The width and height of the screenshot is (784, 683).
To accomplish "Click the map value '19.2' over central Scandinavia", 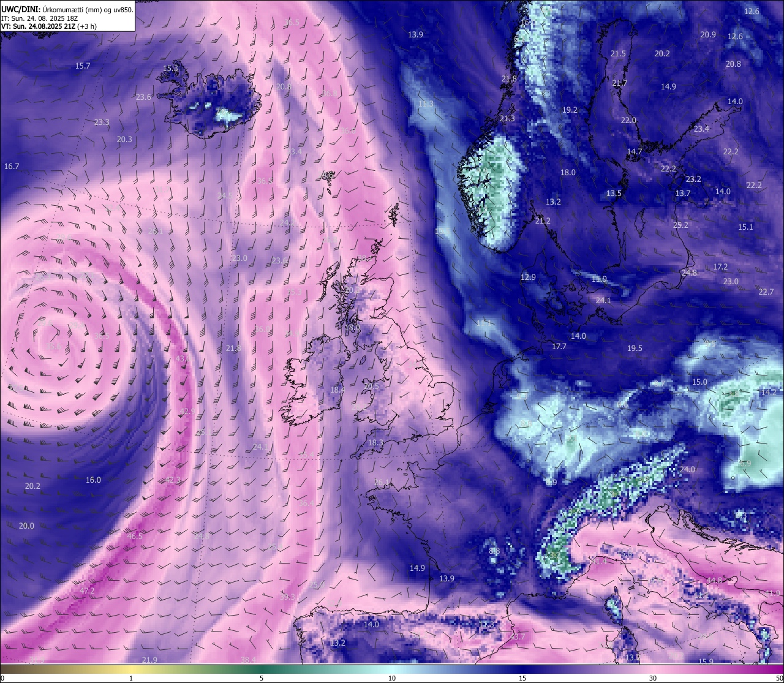I will [x=570, y=110].
